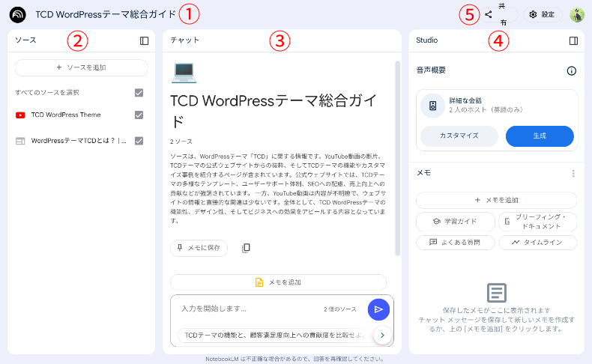
Task: Click メモを追加 in Studio panel
Action: coord(497,200)
